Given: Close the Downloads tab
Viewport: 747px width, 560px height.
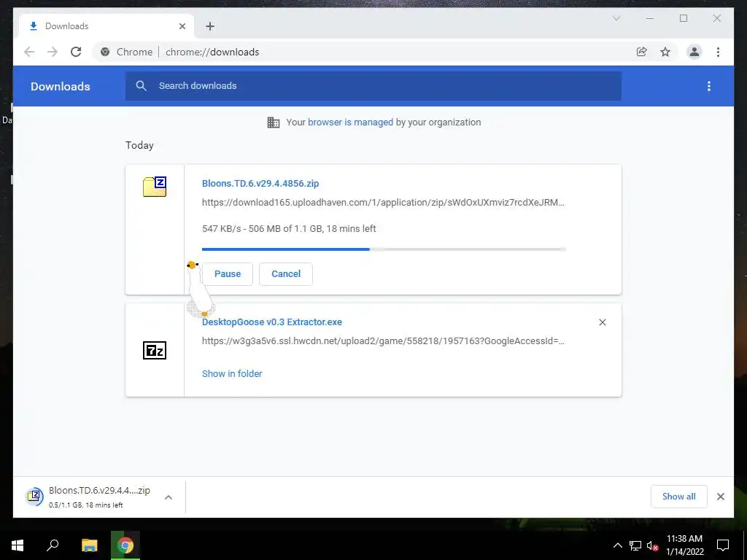Looking at the screenshot, I should [182, 26].
